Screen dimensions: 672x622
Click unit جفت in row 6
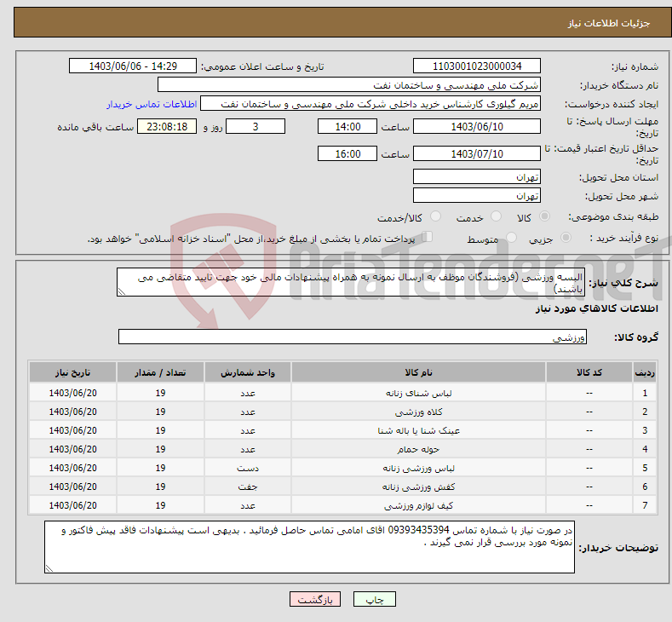tap(248, 487)
